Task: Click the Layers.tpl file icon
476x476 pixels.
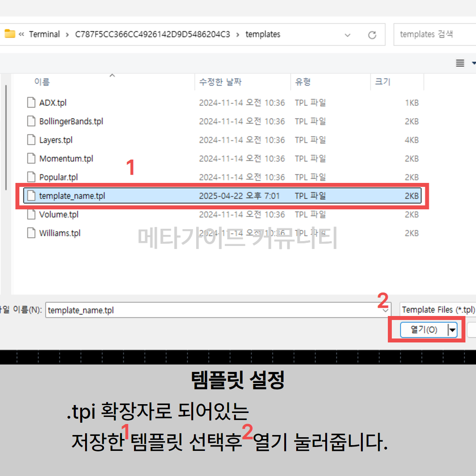Action: tap(31, 140)
